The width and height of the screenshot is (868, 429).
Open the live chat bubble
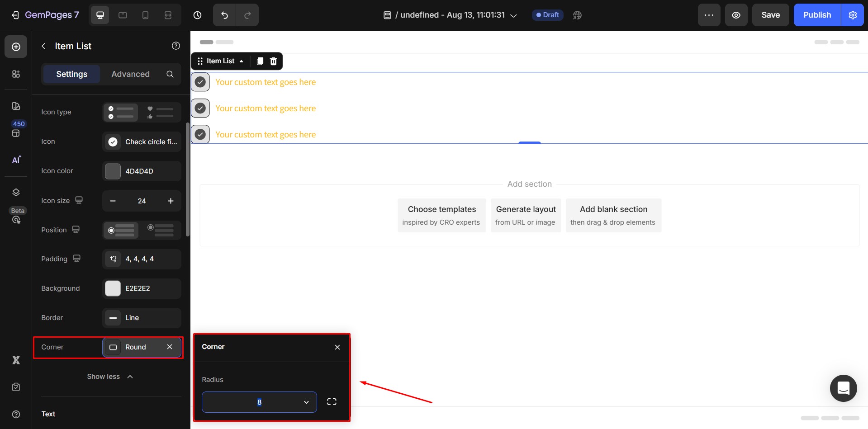click(843, 388)
